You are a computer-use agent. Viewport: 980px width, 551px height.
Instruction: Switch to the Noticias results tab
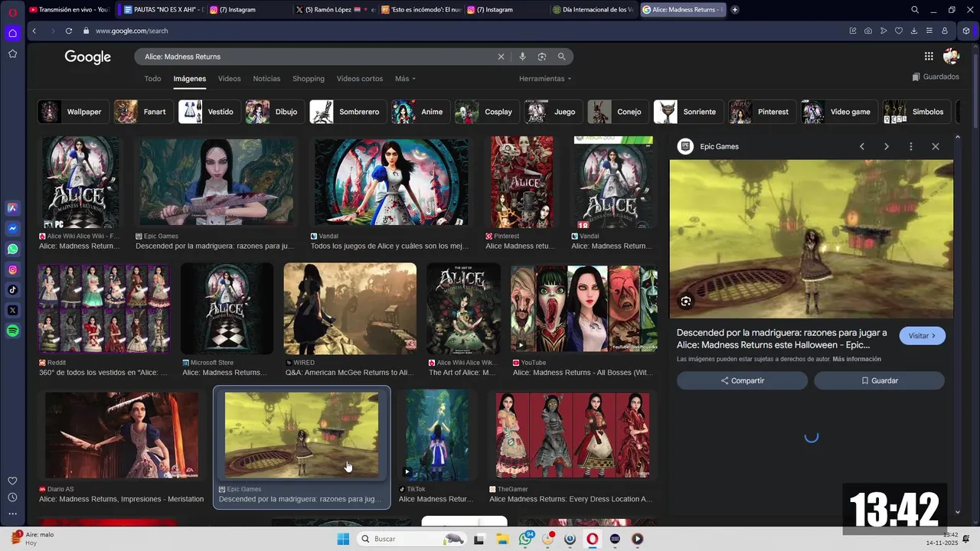[266, 79]
